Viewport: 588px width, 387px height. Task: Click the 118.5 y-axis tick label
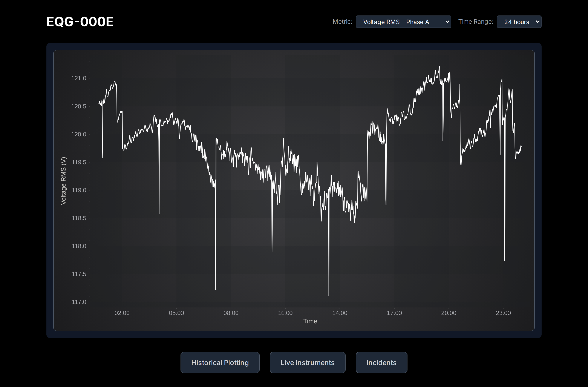tap(79, 218)
